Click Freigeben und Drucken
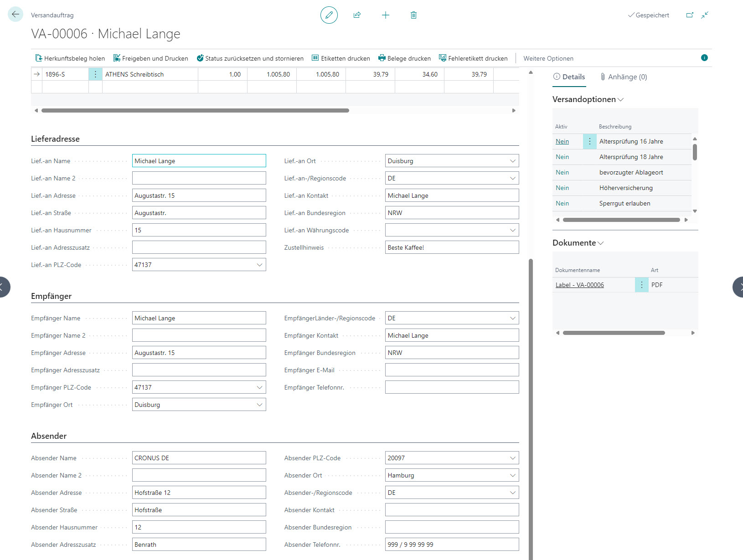 [150, 58]
